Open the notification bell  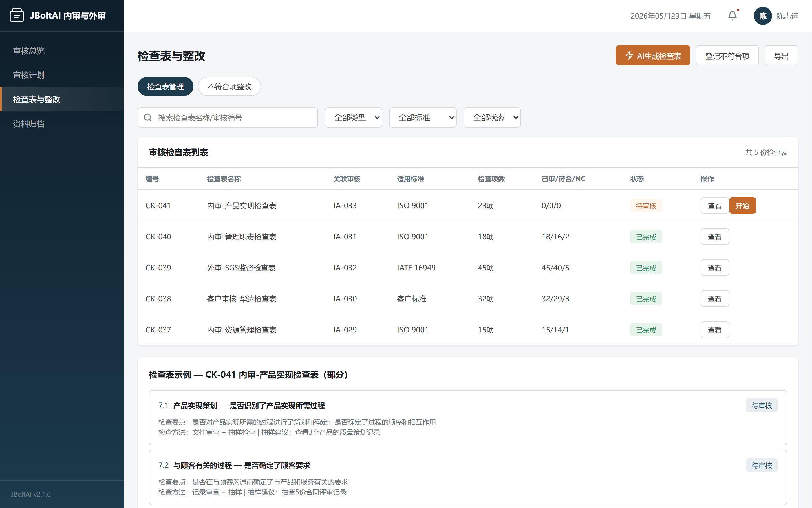pos(732,16)
